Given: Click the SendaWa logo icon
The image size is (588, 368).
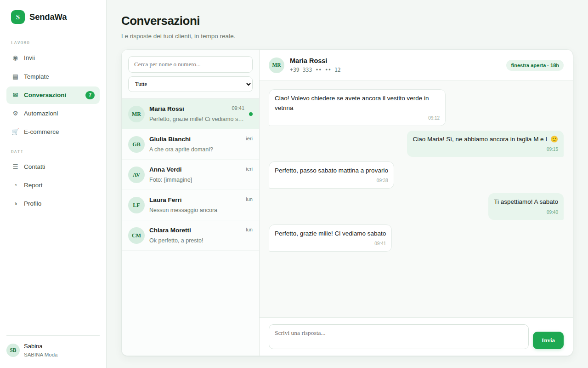Looking at the screenshot, I should pos(18,17).
